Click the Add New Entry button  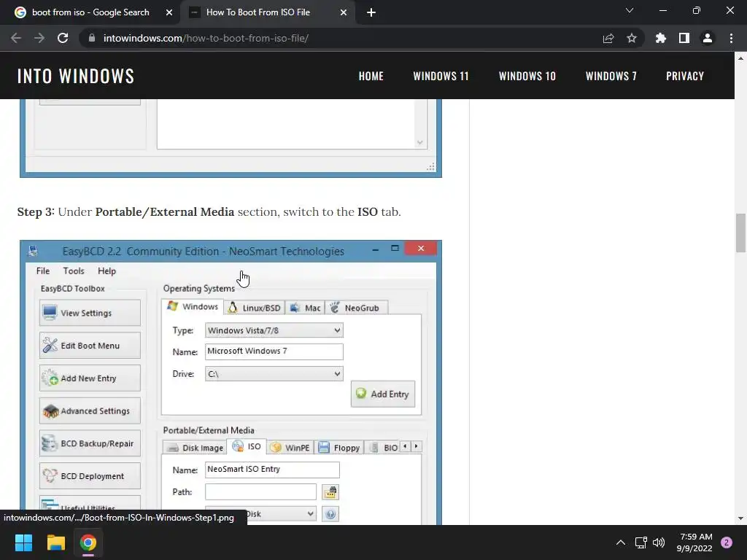coord(90,378)
